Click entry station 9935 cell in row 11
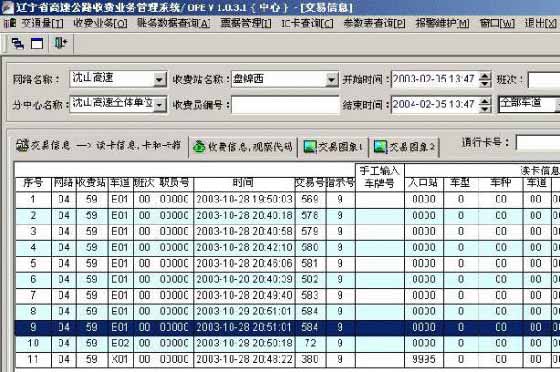The image size is (560, 372). (424, 359)
